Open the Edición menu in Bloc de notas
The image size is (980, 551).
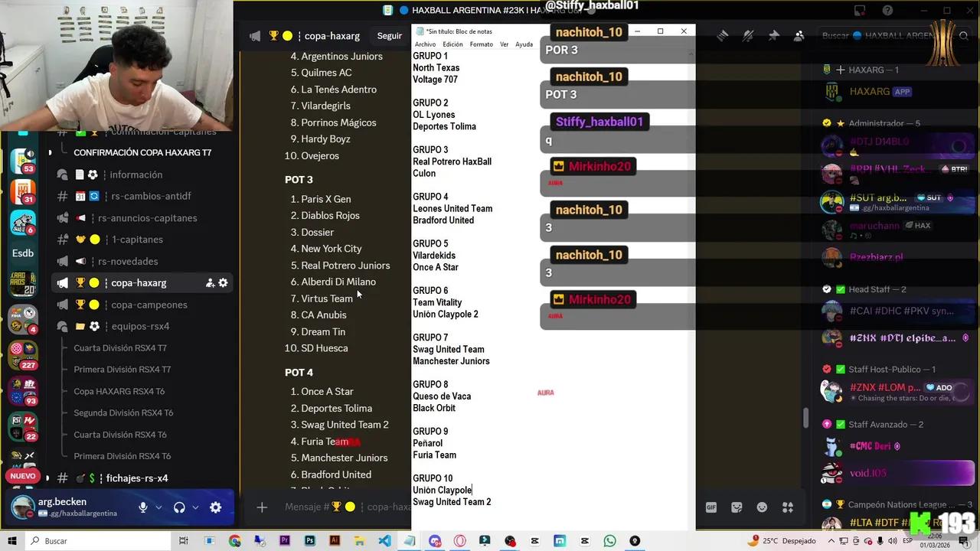coord(454,44)
